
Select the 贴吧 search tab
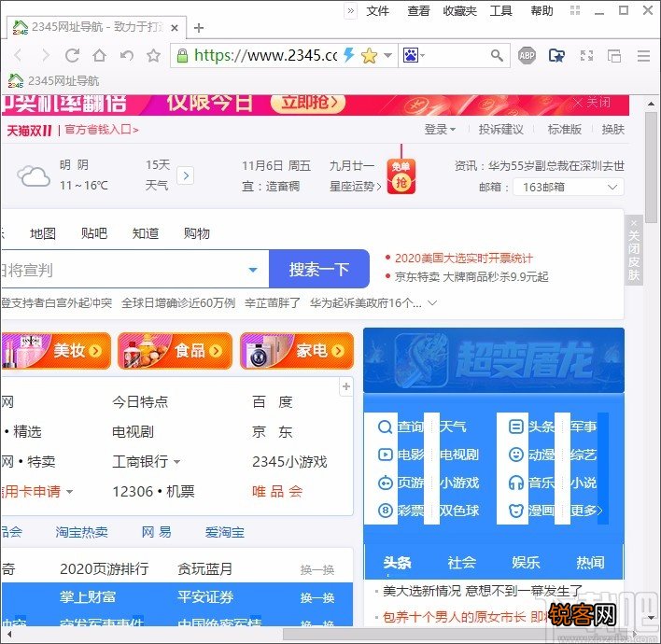point(94,233)
